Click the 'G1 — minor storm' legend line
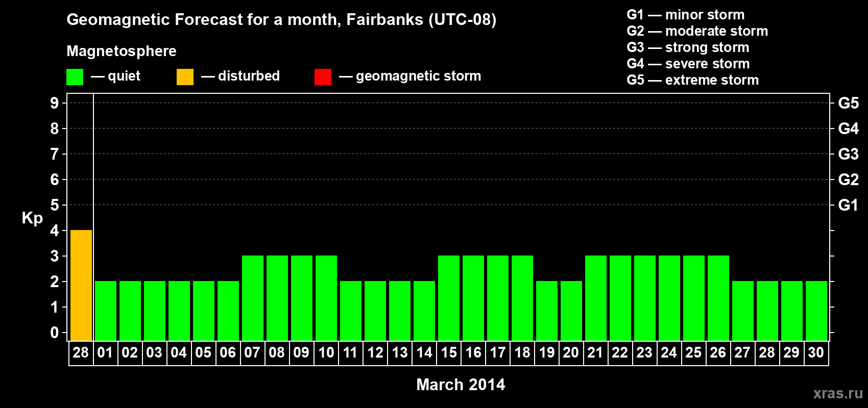Image resolution: width=868 pixels, height=408 pixels. point(685,15)
